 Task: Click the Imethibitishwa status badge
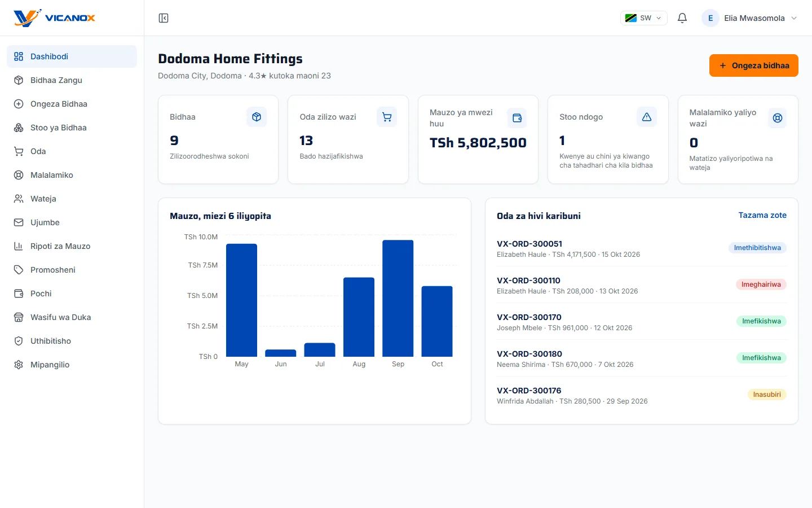[x=757, y=248]
